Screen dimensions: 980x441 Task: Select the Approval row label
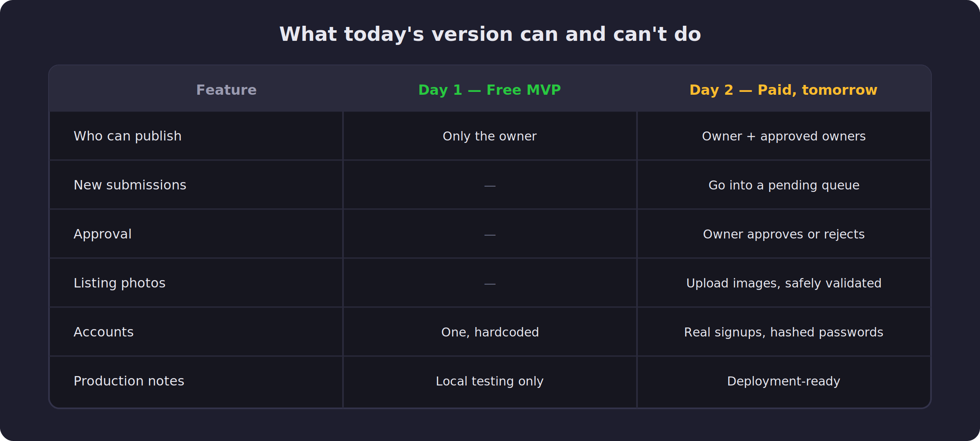point(102,234)
